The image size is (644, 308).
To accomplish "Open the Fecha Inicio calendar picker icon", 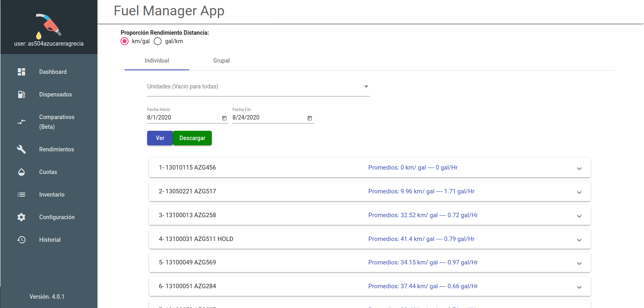I will 224,118.
